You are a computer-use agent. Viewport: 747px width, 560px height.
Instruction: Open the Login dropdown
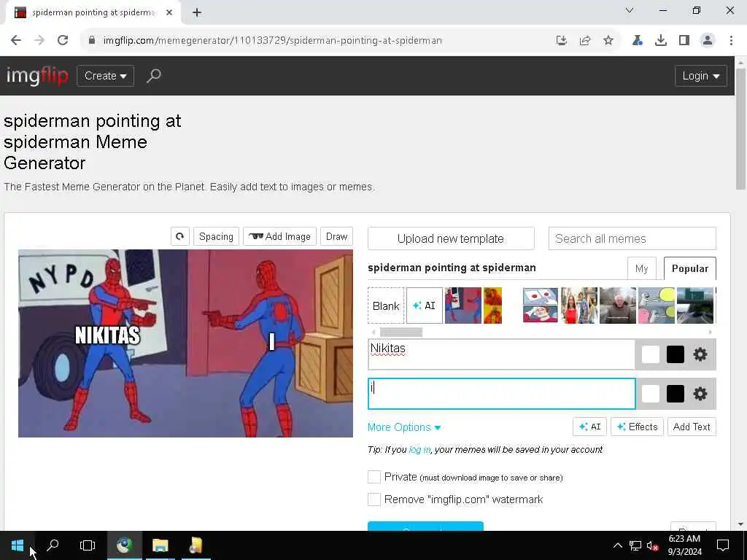[701, 76]
